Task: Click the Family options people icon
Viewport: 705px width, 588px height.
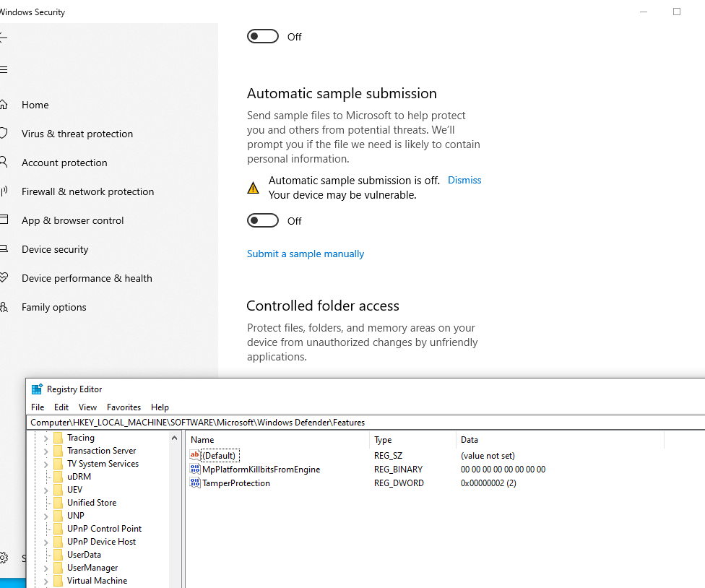Action: pyautogui.click(x=4, y=307)
